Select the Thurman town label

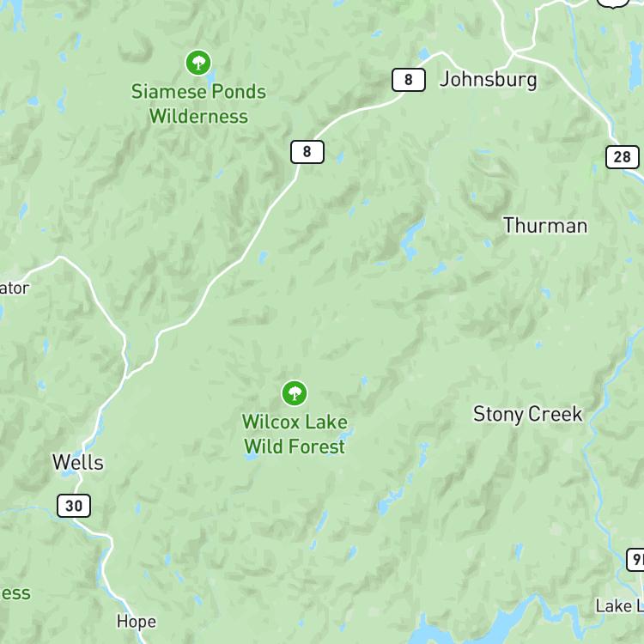545,226
